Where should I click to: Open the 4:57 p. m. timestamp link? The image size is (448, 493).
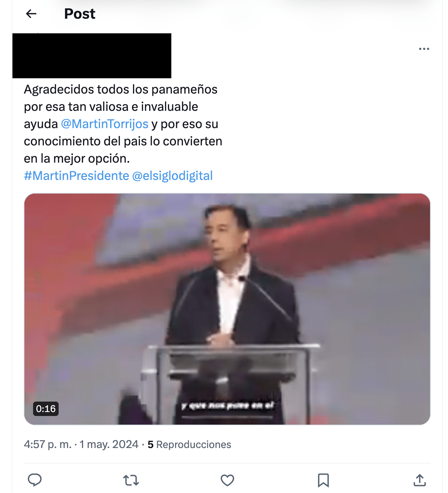click(x=48, y=444)
